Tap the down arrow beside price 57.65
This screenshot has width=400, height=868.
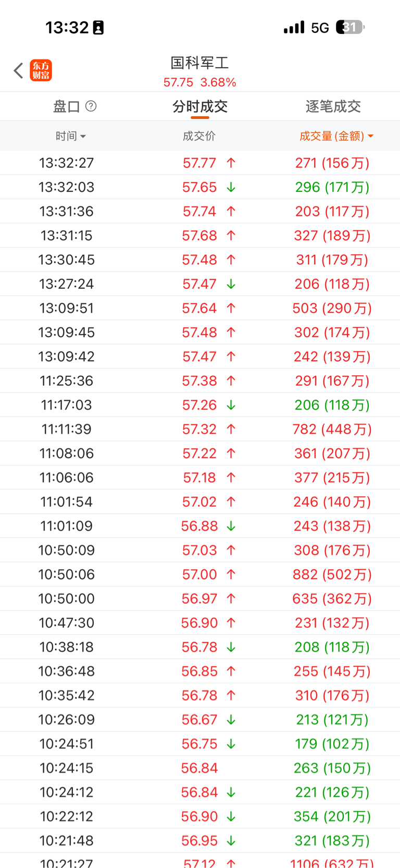pos(231,187)
